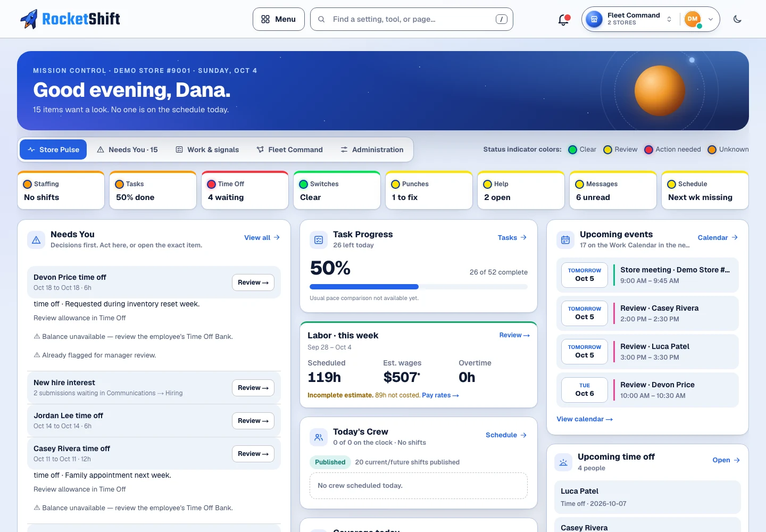Open the Messages 6 unread card
Viewport: 766px width, 532px height.
613,190
